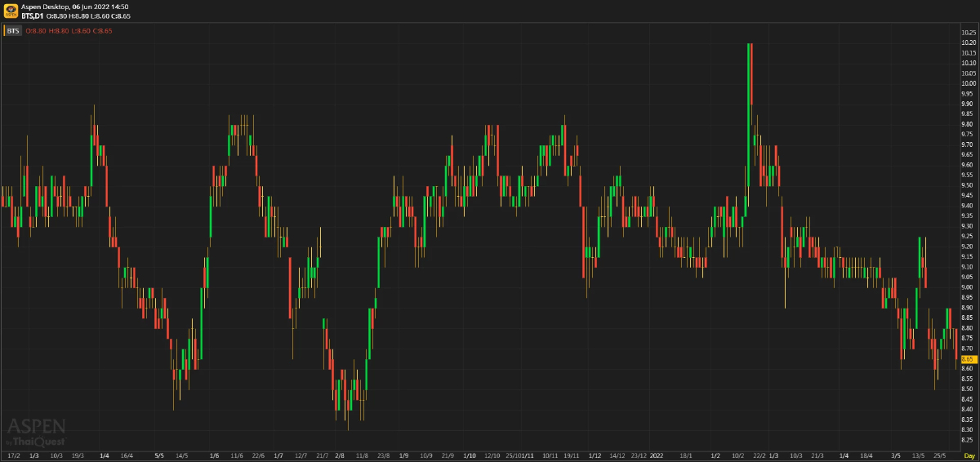
Task: Click the 10/11 date axis label
Action: 550,455
